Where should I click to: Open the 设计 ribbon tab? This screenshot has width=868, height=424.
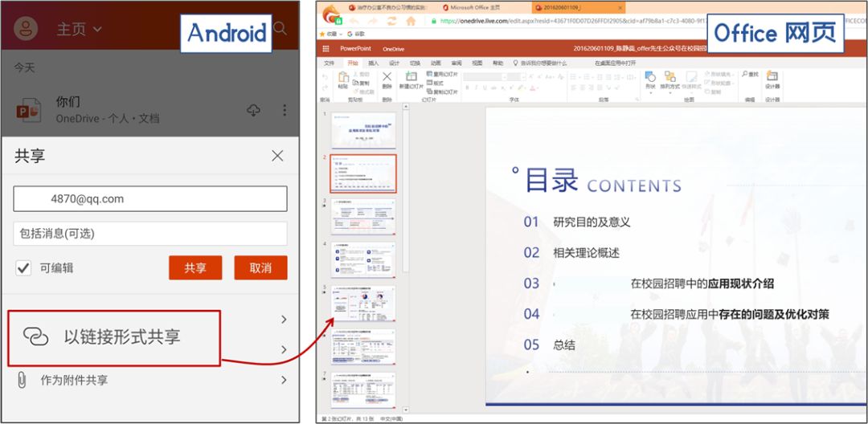click(394, 63)
